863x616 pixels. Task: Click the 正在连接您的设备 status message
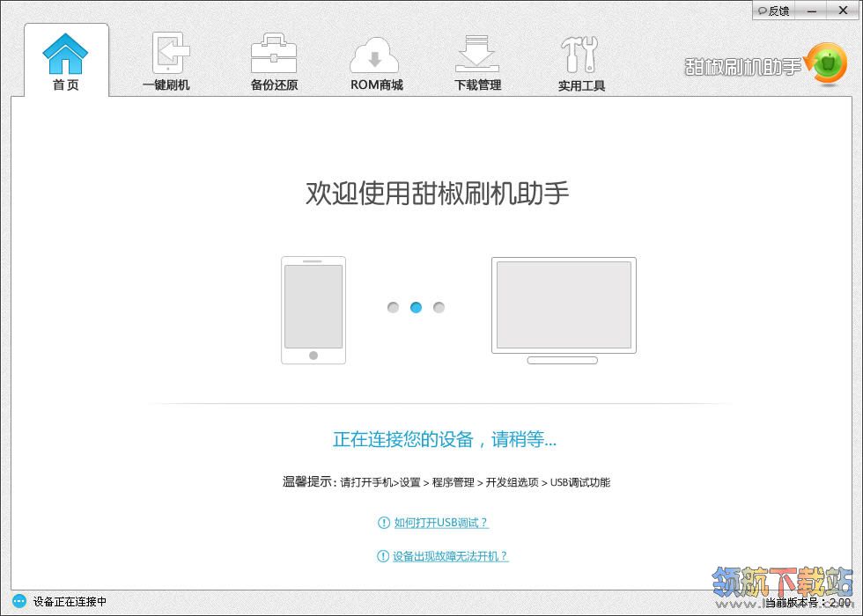(x=445, y=439)
